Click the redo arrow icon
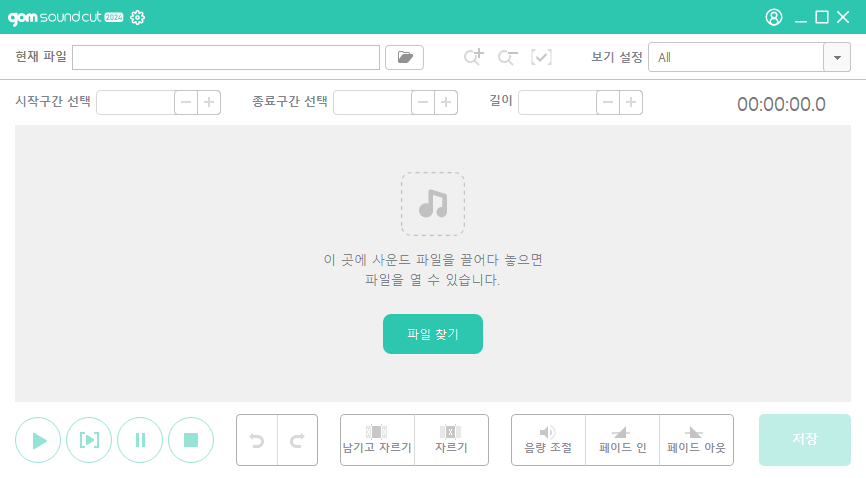 (297, 440)
